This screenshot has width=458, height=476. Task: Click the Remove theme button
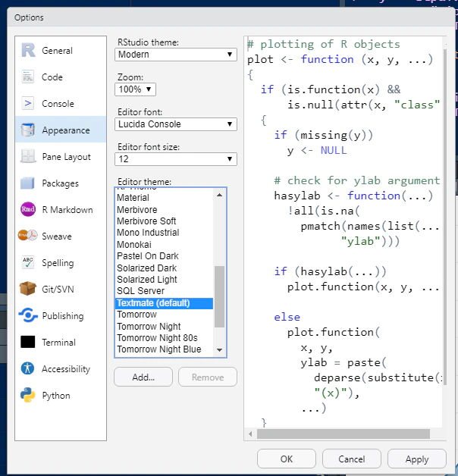(208, 377)
